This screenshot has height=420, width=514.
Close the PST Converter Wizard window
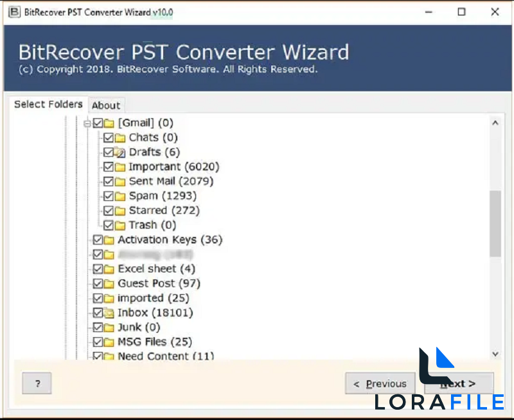(495, 12)
